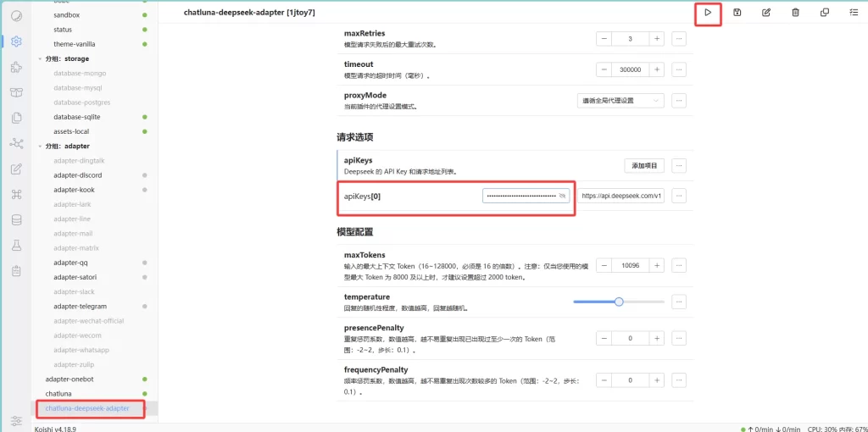Open the pencil notes icon in sidebar
Screen dimensions: 868x432
16,169
